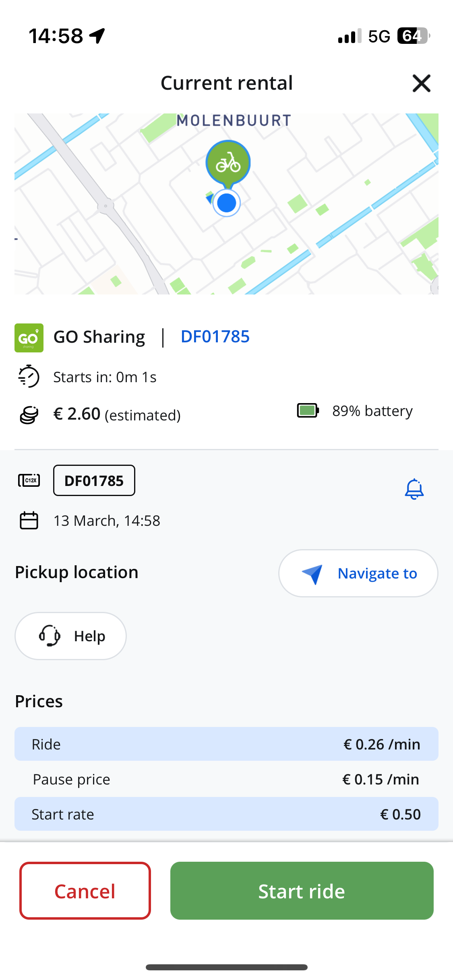The image size is (453, 980).
Task: Tap the calendar icon beside 13 March
Action: (29, 520)
